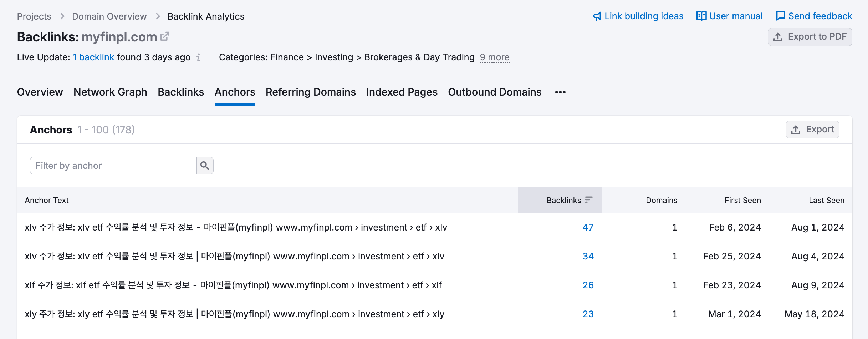Click the Backlinks column sort icon
The width and height of the screenshot is (868, 339).
coord(589,200)
